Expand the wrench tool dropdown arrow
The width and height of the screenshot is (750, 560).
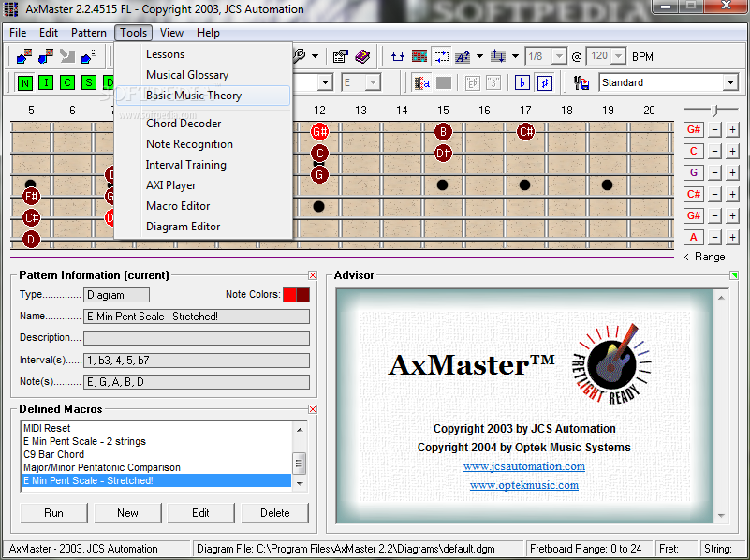click(316, 56)
